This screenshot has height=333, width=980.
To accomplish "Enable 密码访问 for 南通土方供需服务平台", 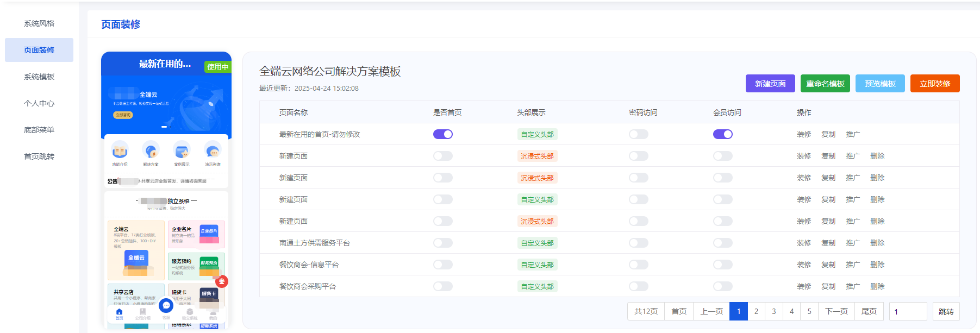I will (638, 243).
